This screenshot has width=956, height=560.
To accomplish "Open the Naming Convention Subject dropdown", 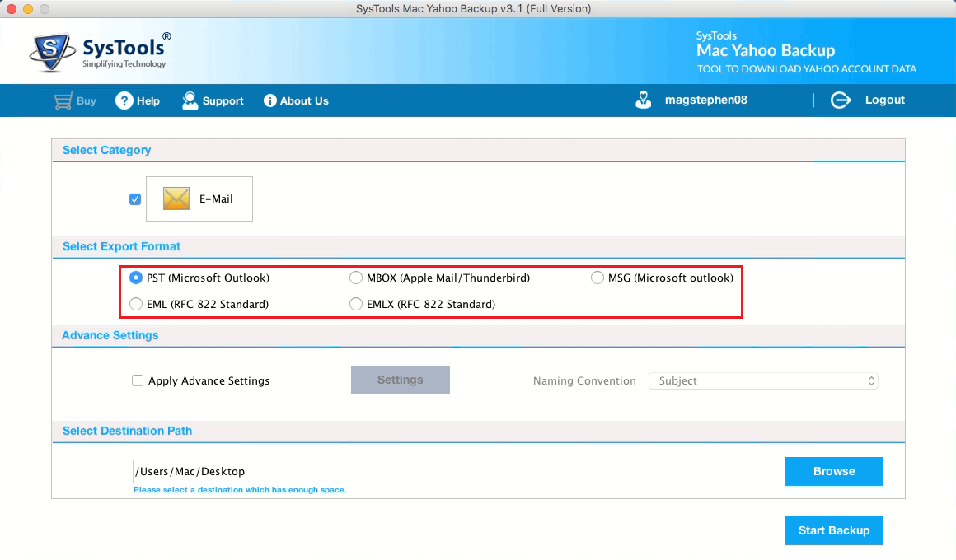I will (763, 380).
